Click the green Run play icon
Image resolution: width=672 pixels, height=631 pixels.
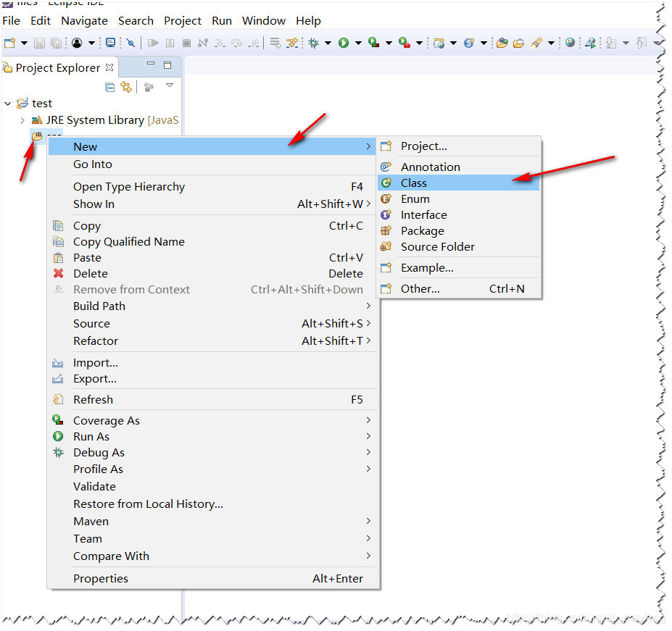(344, 43)
